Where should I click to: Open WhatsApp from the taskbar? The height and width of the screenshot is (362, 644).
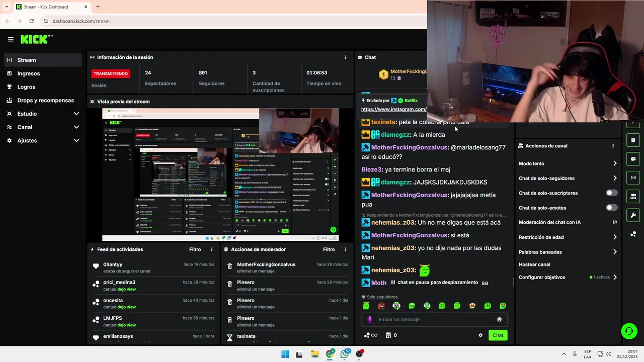pos(345,354)
